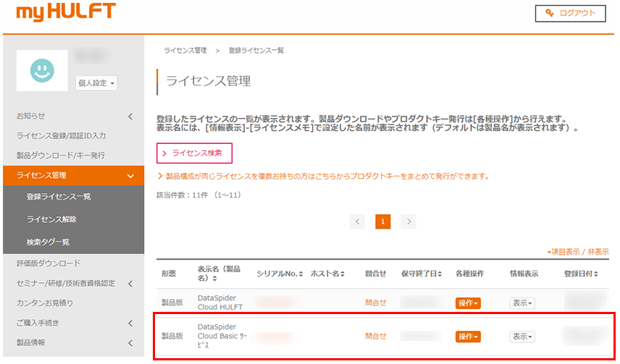This screenshot has height=364, width=620.
Task: Click the ライセンス検索 button
Action: point(194,153)
